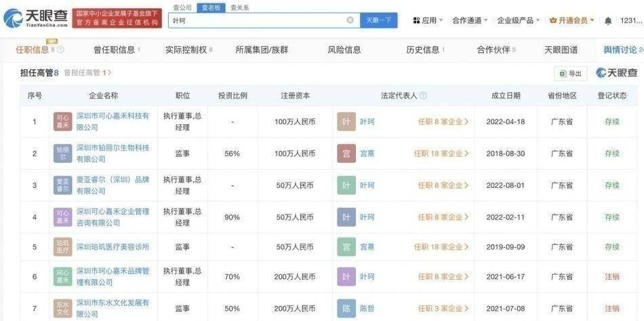Open the 天眼图谱 tab
This screenshot has height=321, width=644.
click(x=561, y=50)
